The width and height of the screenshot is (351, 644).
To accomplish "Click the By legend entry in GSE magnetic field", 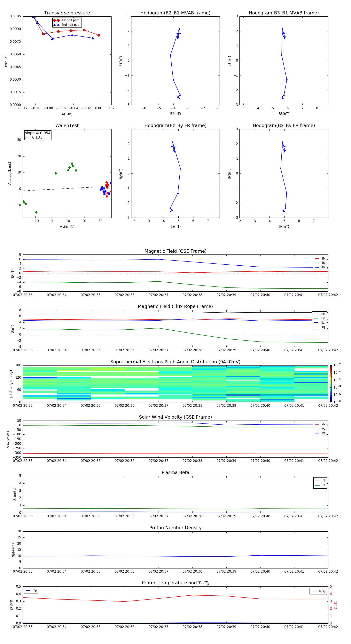I will pos(320,263).
